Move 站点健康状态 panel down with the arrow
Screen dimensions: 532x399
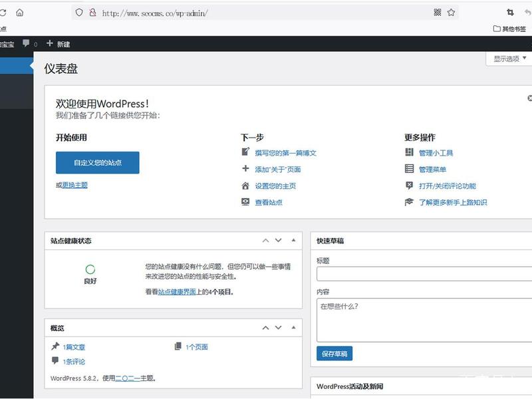pos(278,241)
